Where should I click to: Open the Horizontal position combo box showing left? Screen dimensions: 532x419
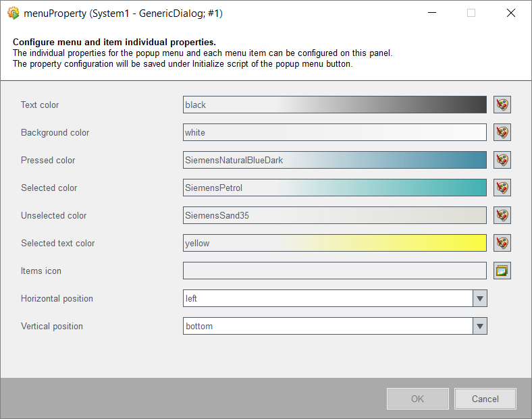(327, 298)
